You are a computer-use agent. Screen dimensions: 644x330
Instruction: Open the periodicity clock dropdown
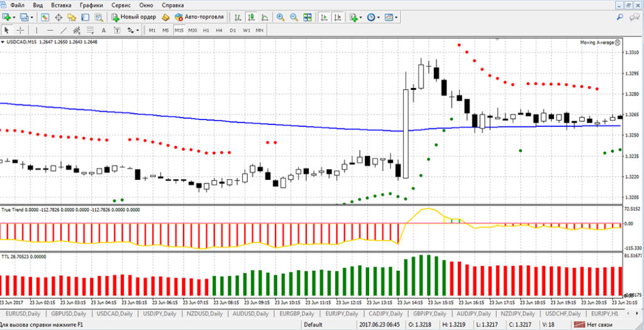click(x=378, y=17)
